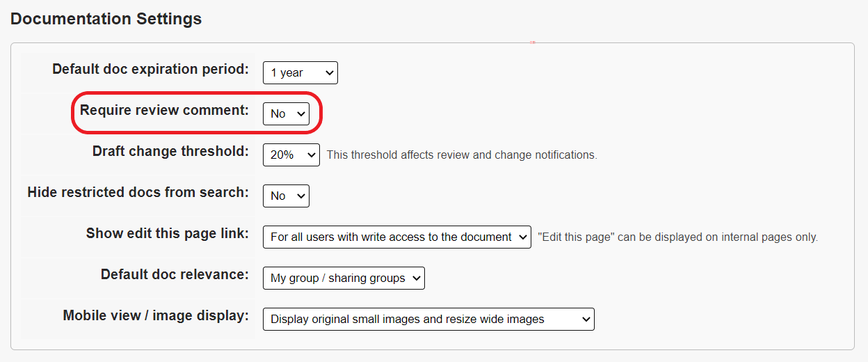Open the Mobile view image display dropdown
The width and height of the screenshot is (868, 362).
click(x=428, y=319)
